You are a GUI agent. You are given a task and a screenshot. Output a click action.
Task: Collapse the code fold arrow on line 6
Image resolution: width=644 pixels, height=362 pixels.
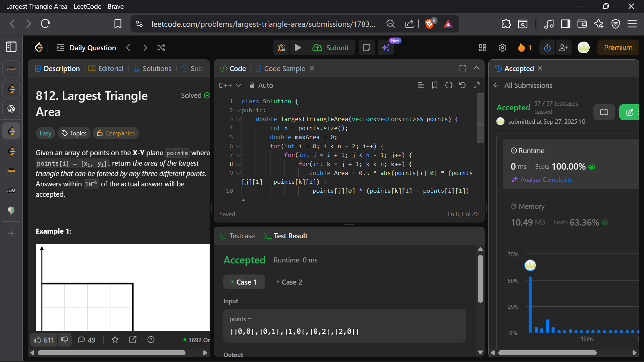click(x=238, y=146)
